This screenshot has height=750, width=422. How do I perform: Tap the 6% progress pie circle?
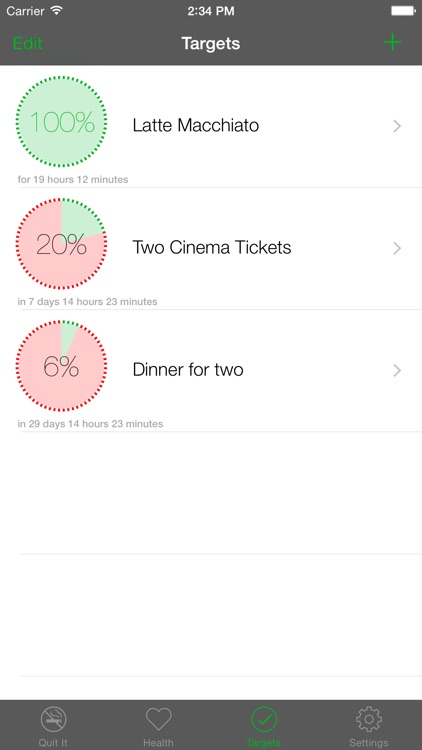[61, 366]
